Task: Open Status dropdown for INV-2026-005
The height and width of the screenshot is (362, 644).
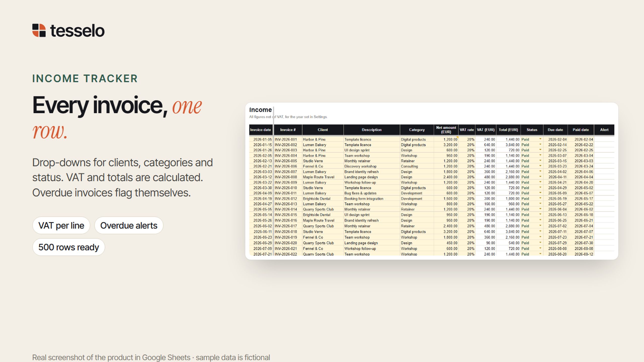Action: [x=540, y=161]
